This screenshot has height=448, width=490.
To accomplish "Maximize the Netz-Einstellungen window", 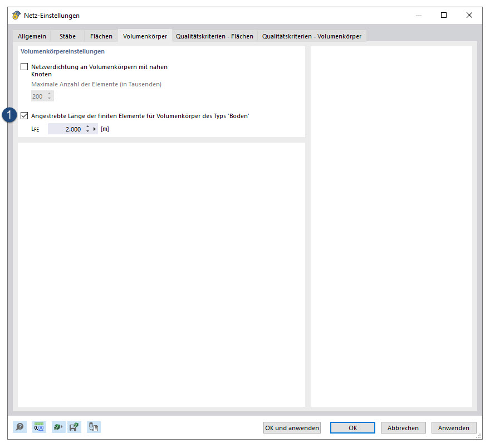I will point(444,15).
